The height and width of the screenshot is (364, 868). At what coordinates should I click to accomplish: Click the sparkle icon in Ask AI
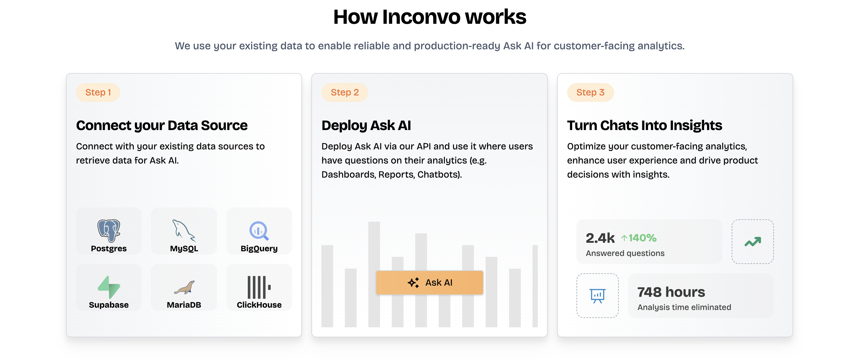413,282
